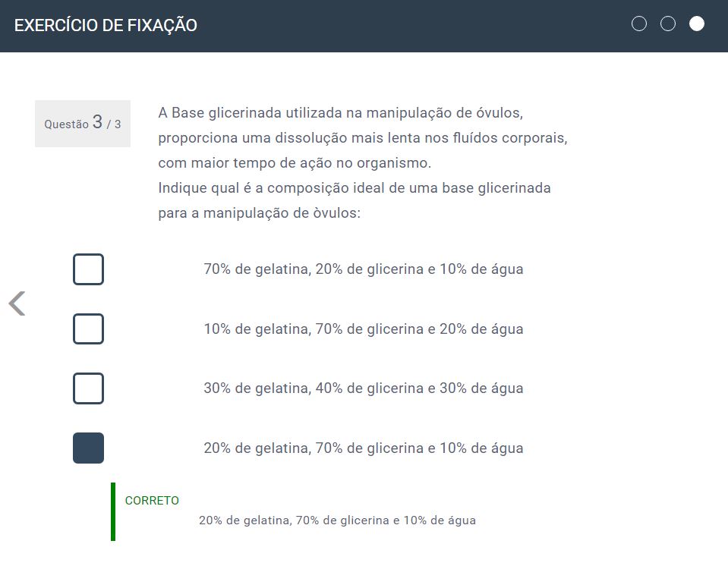The width and height of the screenshot is (728, 588).
Task: Tick the 10% gelatina, 70% glicerina checkbox
Action: tap(88, 329)
